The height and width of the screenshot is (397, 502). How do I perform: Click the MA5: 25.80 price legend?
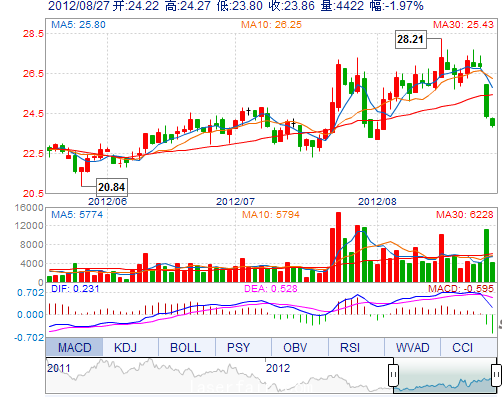[x=78, y=25]
